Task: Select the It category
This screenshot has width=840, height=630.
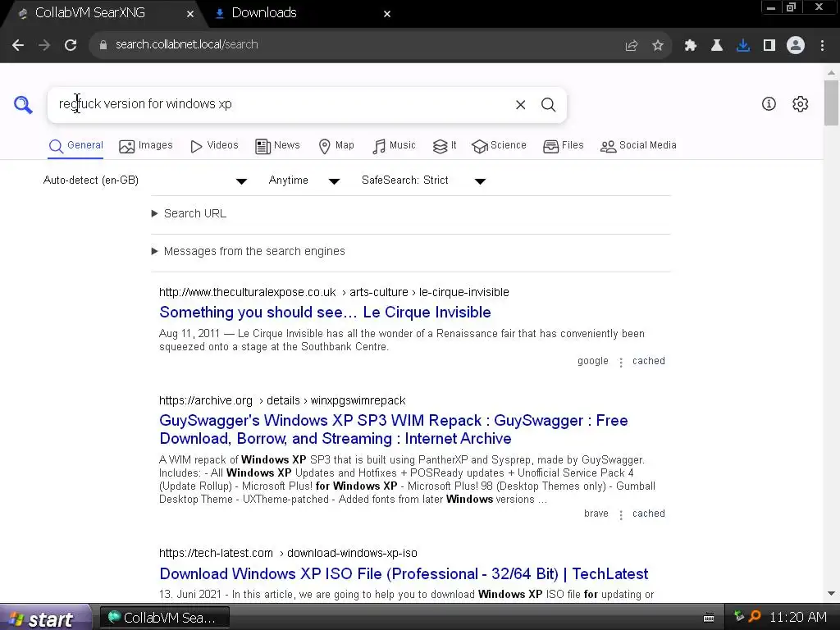Action: [445, 146]
